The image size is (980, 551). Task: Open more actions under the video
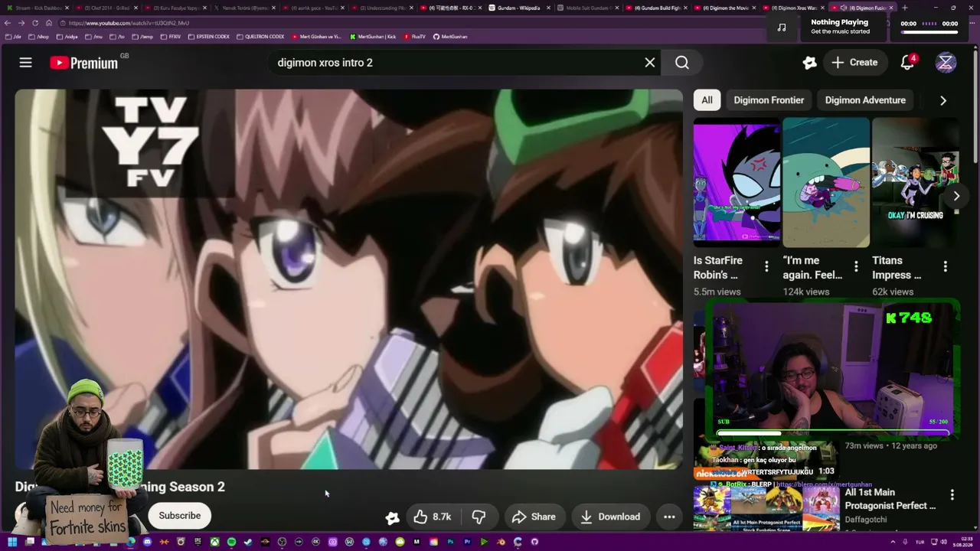click(x=669, y=517)
